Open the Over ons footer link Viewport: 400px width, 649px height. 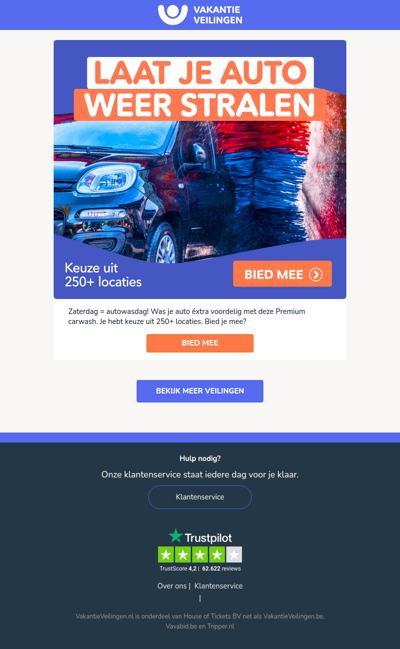pos(172,586)
